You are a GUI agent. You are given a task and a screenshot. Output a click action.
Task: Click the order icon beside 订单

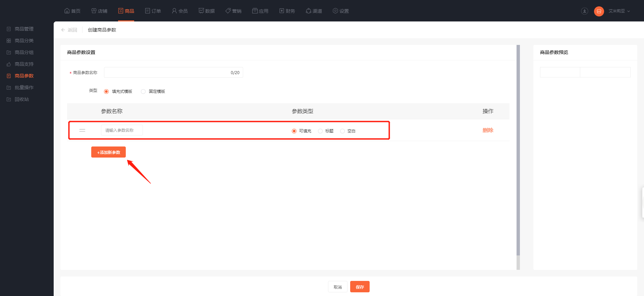click(x=148, y=11)
